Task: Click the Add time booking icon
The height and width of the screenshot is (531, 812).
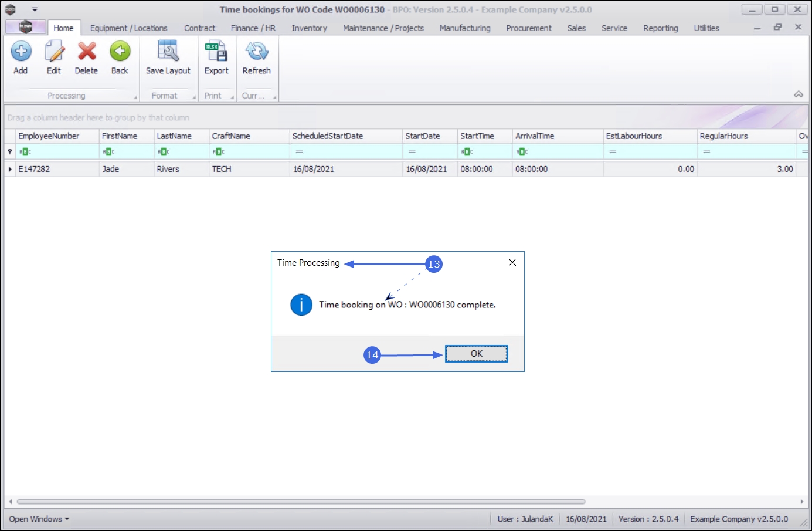Action: click(x=21, y=52)
